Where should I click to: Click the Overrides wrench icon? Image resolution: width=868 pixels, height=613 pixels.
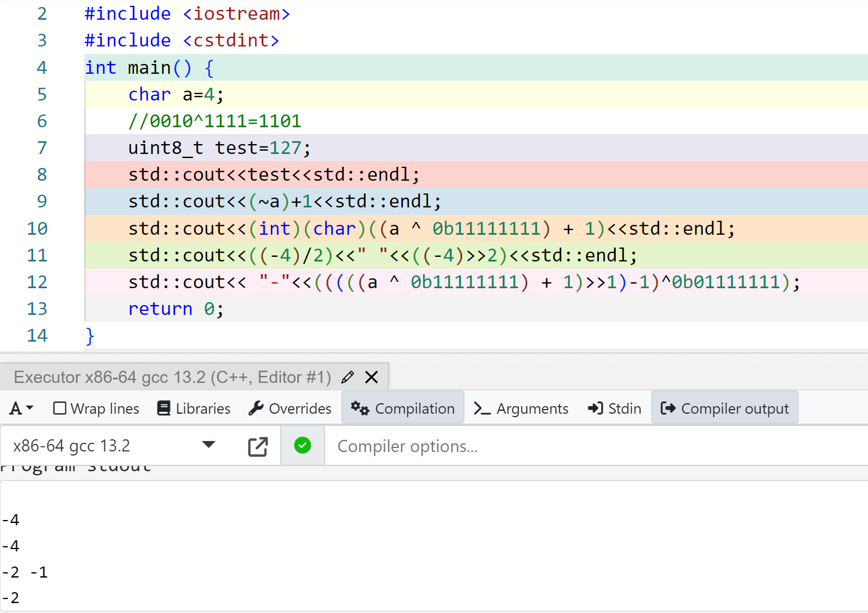pos(290,408)
